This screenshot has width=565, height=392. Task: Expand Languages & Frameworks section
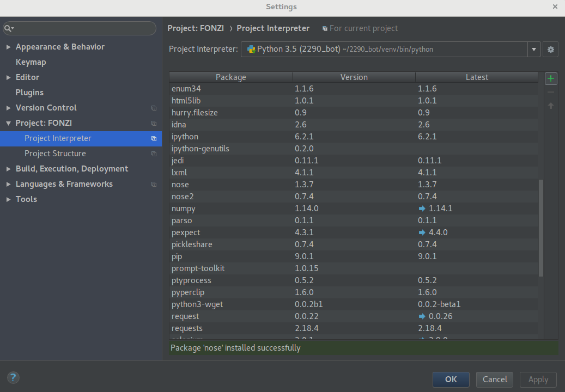pyautogui.click(x=8, y=185)
